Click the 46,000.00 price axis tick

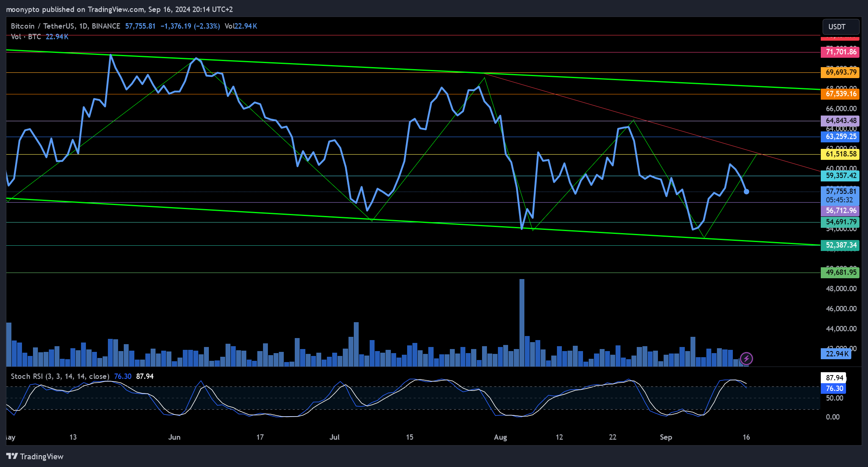pos(841,309)
